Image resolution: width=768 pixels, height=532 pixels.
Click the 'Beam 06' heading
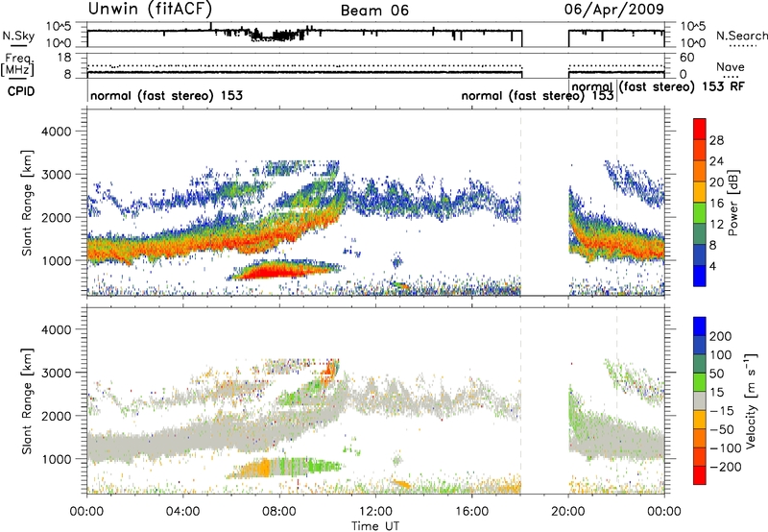tap(374, 11)
